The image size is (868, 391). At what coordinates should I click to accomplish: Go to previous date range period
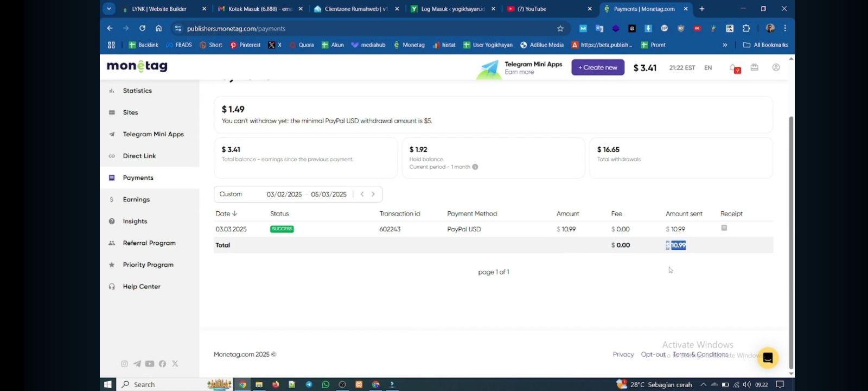(362, 194)
